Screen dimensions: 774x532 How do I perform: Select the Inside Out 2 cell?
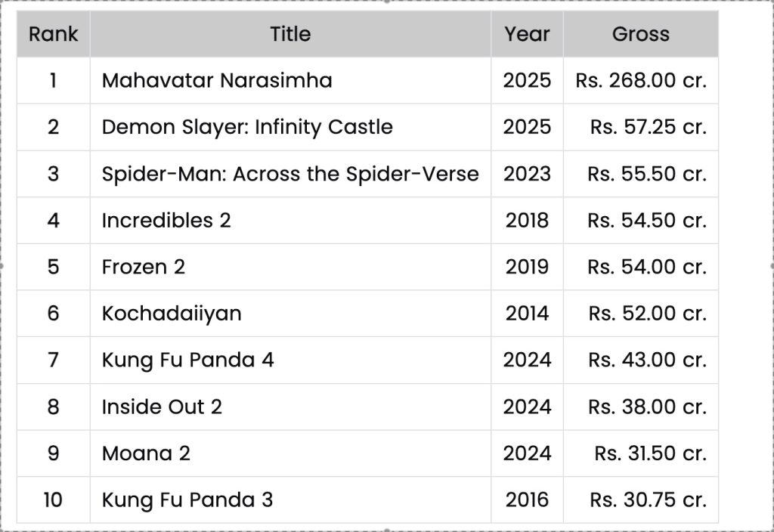(162, 407)
